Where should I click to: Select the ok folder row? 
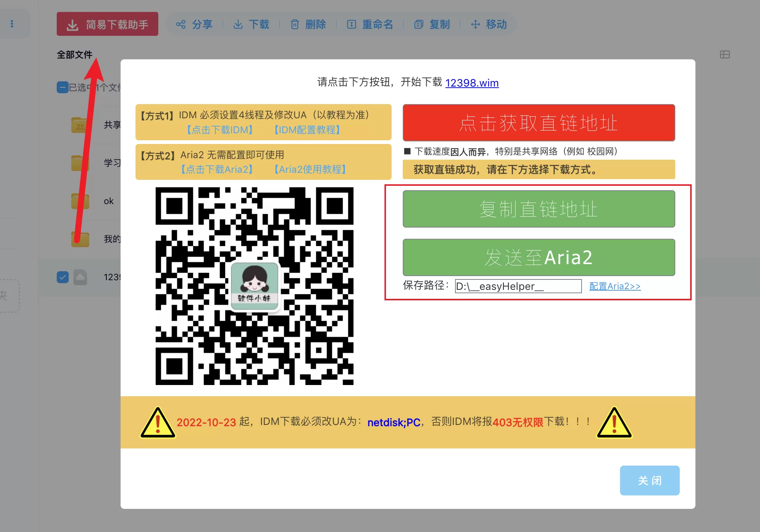click(108, 201)
